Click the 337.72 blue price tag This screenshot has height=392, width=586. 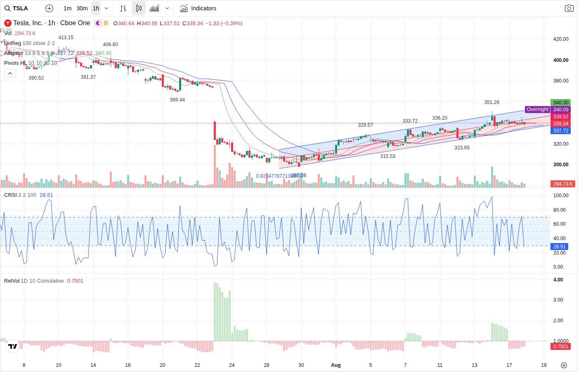pos(561,131)
